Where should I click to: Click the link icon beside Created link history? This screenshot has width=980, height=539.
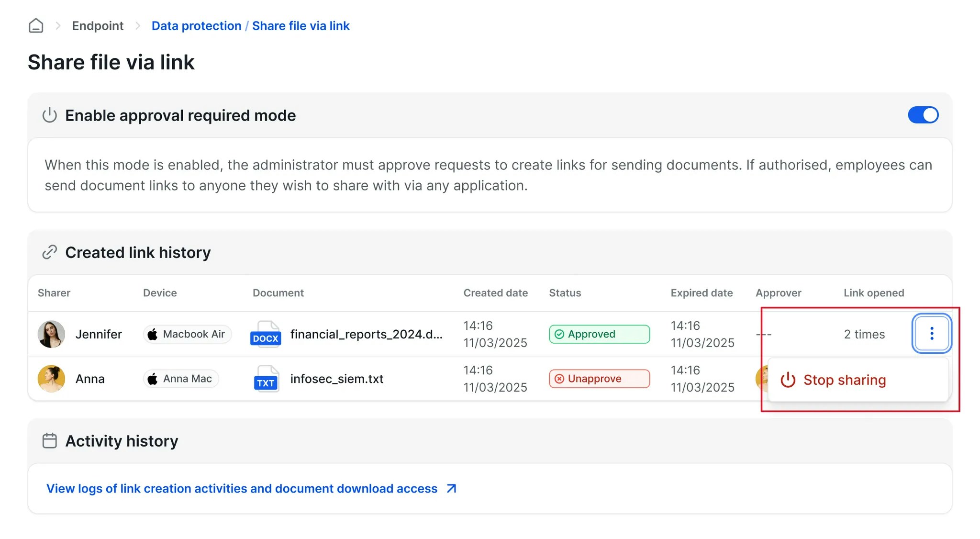coord(50,252)
